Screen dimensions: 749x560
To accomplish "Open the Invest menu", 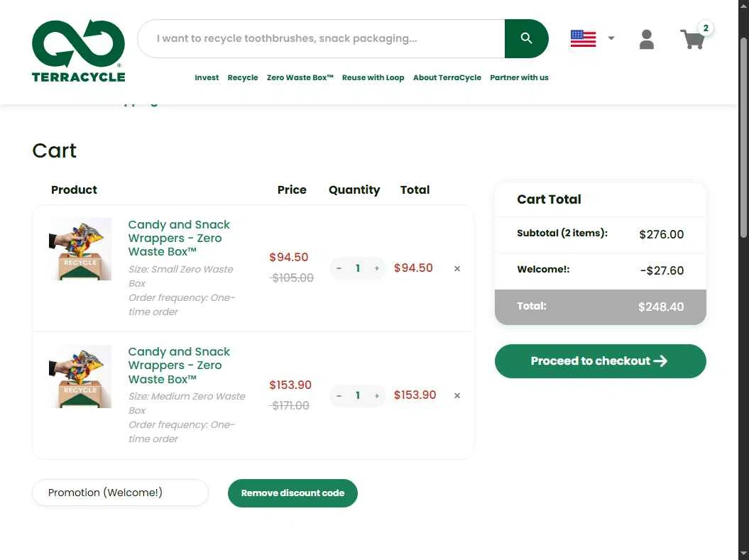I will [x=207, y=77].
